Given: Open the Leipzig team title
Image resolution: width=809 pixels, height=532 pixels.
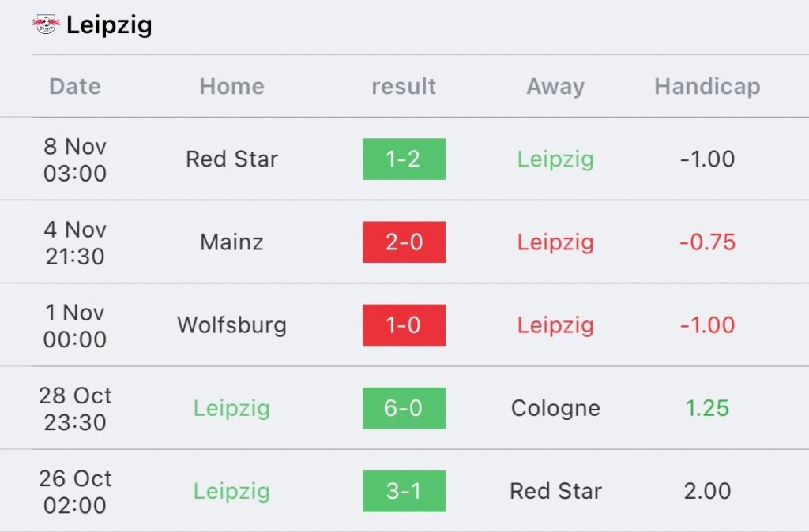Looking at the screenshot, I should (109, 25).
